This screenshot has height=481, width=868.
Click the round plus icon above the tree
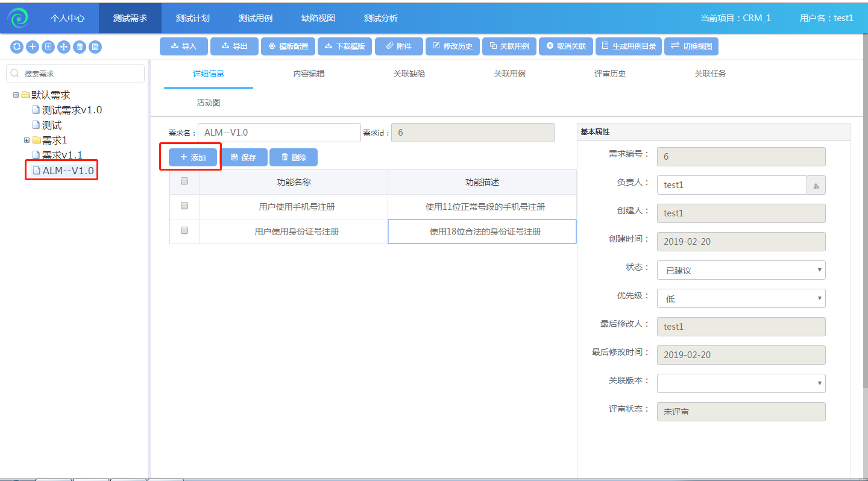[x=32, y=47]
